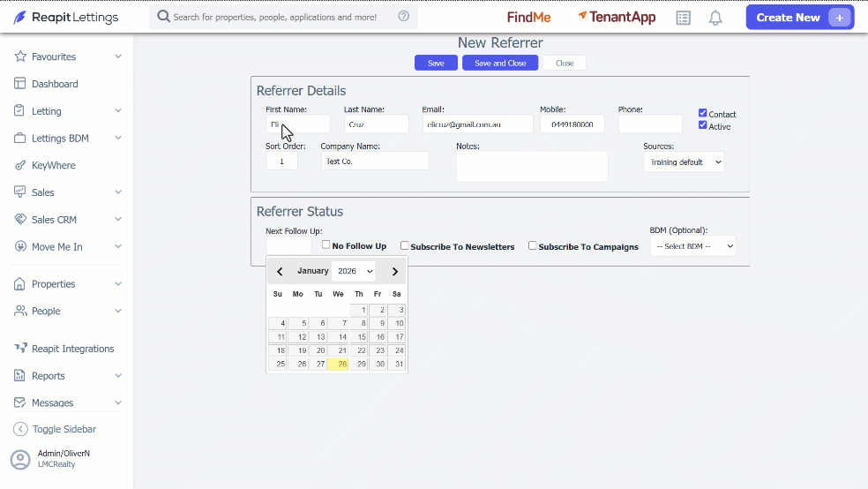Go to previous month in calendar
Screen dimensions: 868x489
click(280, 271)
